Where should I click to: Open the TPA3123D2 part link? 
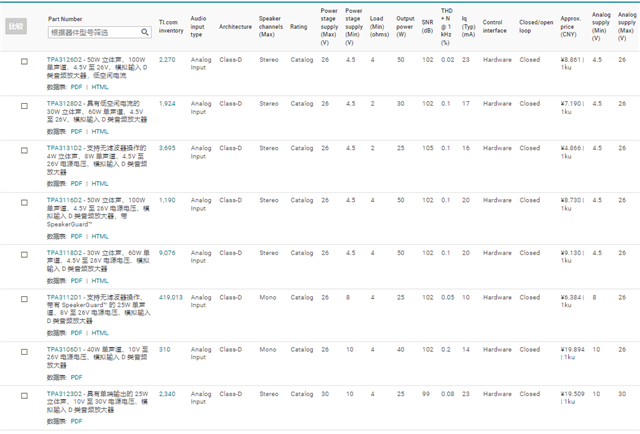[64, 394]
